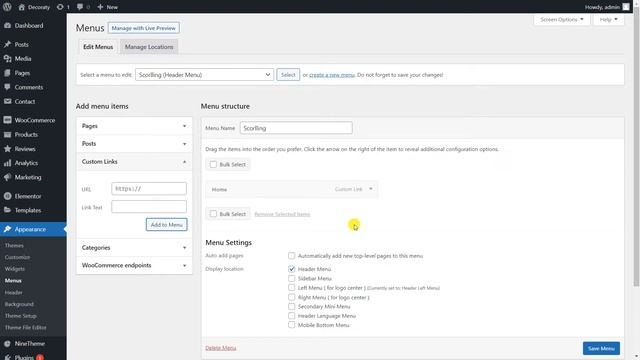
Task: Focus the custom link URL field
Action: (149, 189)
